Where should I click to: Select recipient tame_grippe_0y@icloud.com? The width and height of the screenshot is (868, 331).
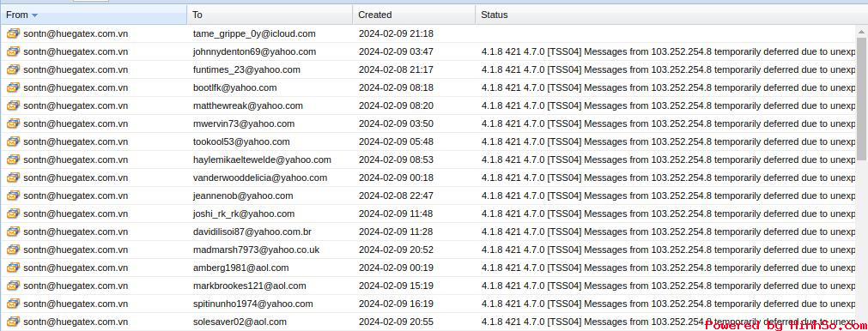(x=254, y=33)
